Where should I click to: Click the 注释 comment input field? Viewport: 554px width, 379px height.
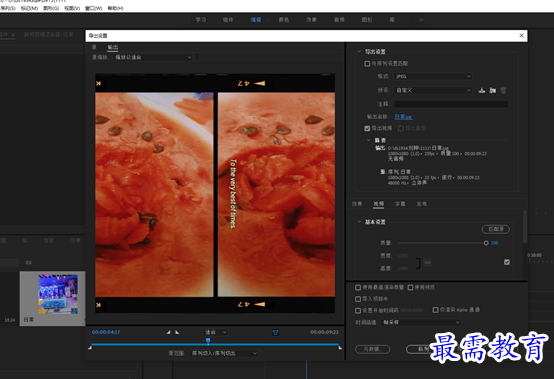pyautogui.click(x=451, y=104)
